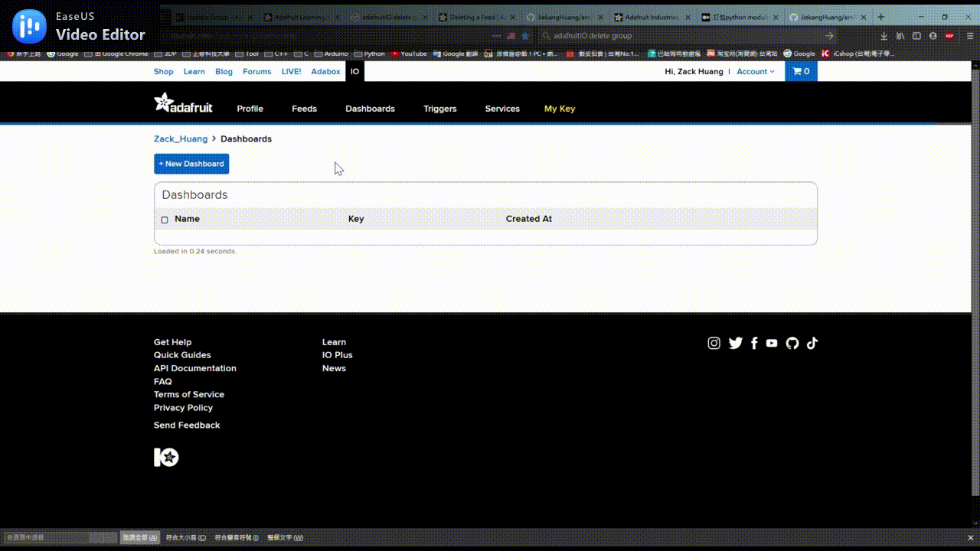The height and width of the screenshot is (551, 980).
Task: Open the shopping cart icon
Action: pos(801,71)
